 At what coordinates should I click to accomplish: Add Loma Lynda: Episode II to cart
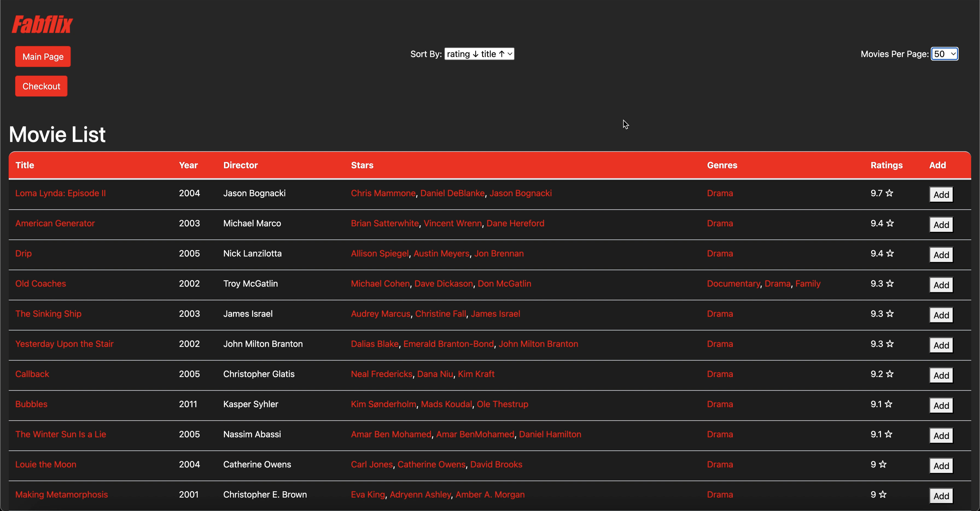tap(941, 195)
